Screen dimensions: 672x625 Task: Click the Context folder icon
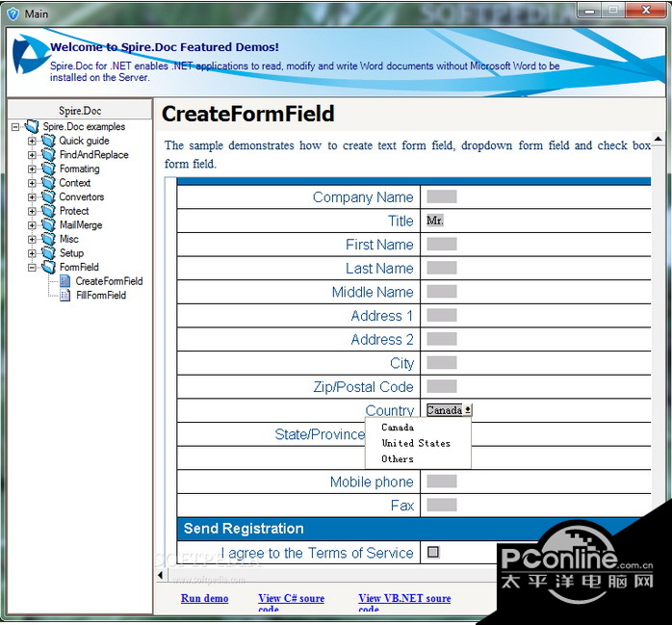point(48,183)
